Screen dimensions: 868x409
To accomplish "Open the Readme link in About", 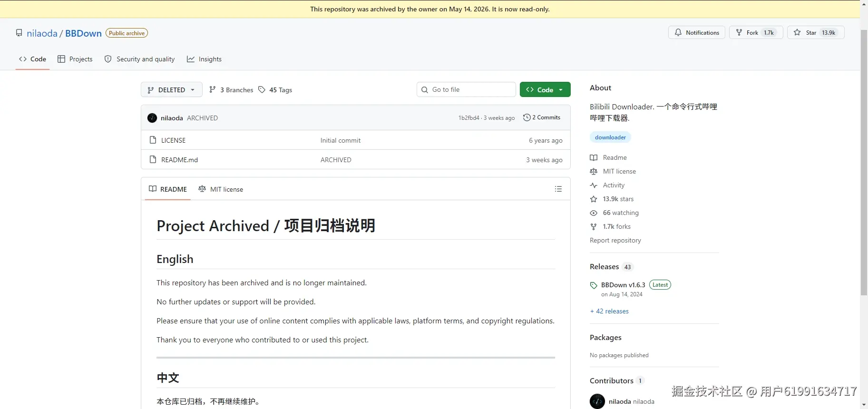I will [x=614, y=157].
